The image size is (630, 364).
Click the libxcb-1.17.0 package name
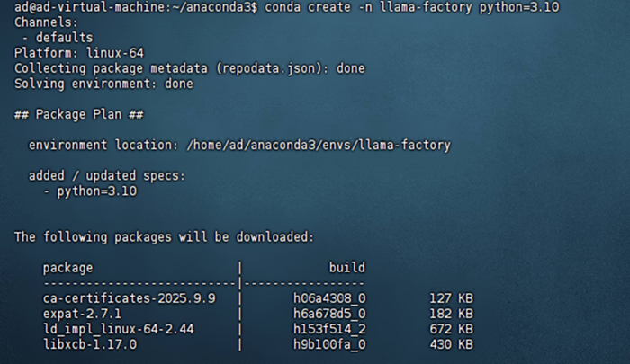(x=89, y=344)
